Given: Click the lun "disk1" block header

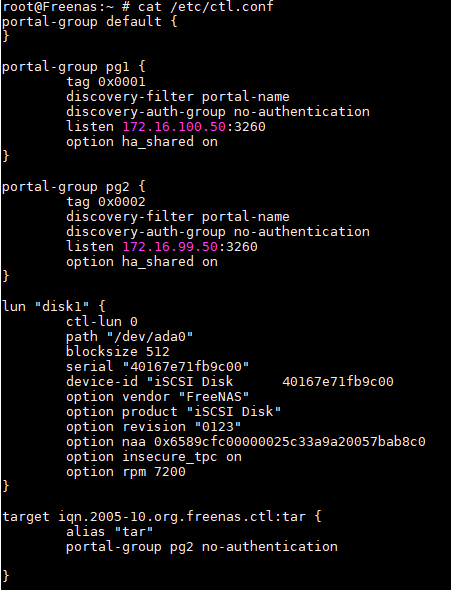Looking at the screenshot, I should coord(54,306).
